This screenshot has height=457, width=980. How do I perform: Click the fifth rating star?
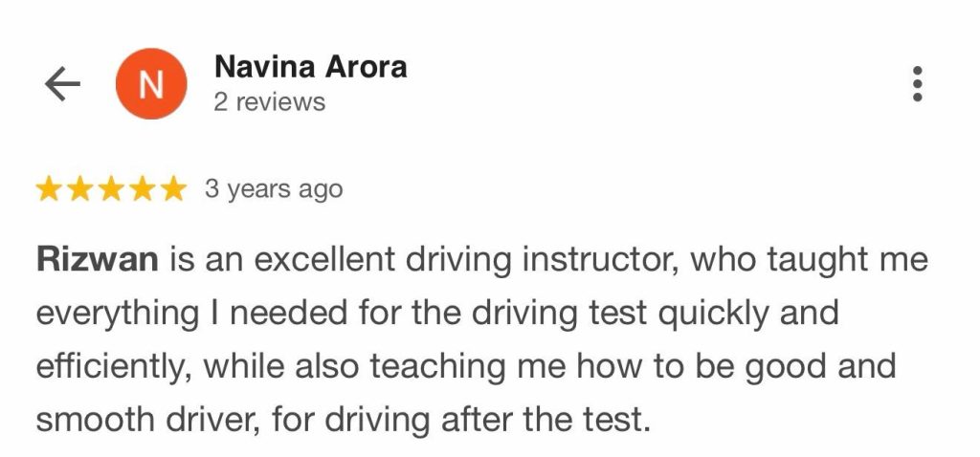tap(171, 190)
